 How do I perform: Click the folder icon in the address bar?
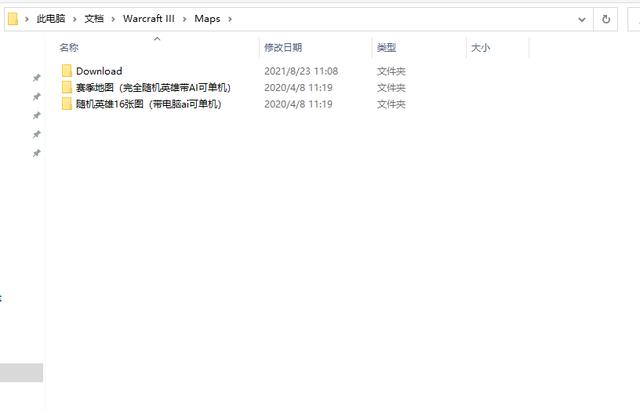[x=13, y=19]
